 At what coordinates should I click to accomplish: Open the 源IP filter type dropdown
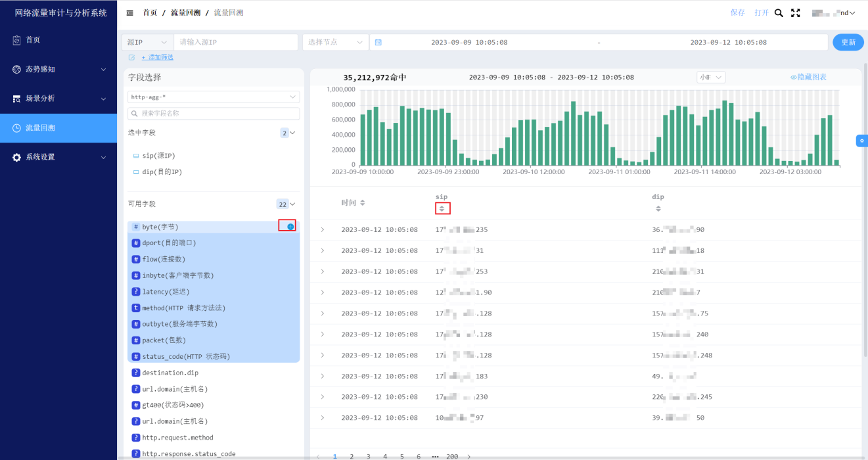147,42
